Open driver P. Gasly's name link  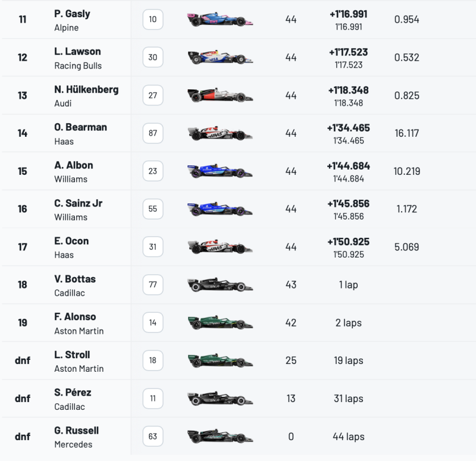[x=72, y=14]
